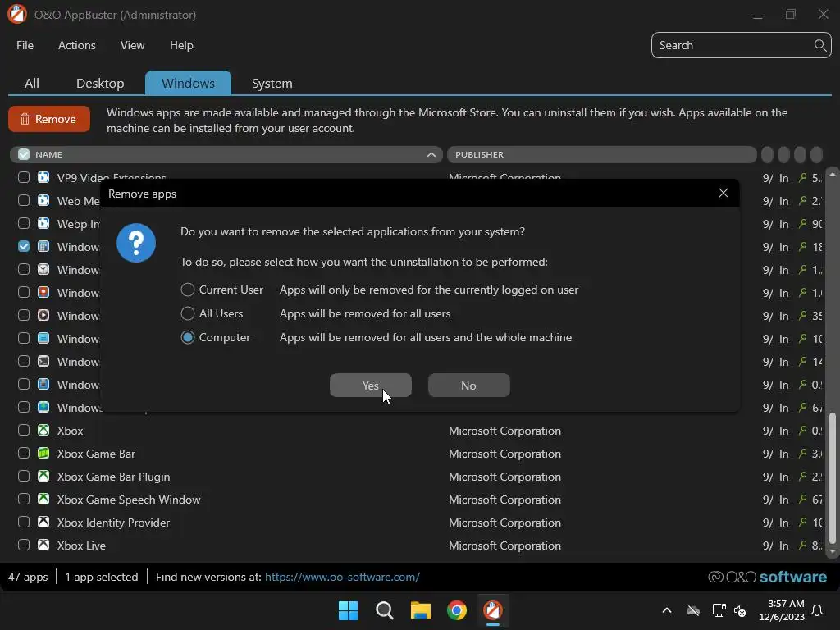Open File Explorer from the taskbar
Screen dimensions: 840x630
(x=421, y=610)
